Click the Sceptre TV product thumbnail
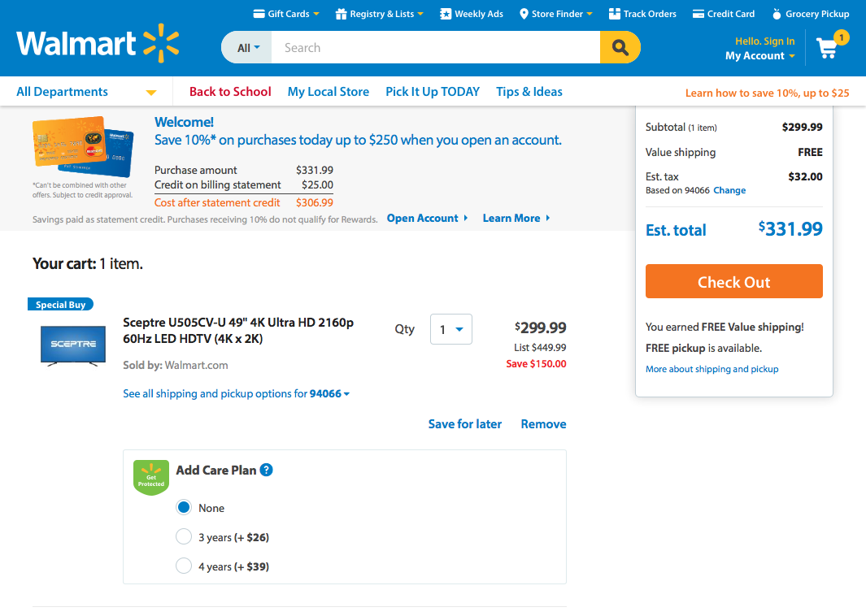 [x=73, y=345]
